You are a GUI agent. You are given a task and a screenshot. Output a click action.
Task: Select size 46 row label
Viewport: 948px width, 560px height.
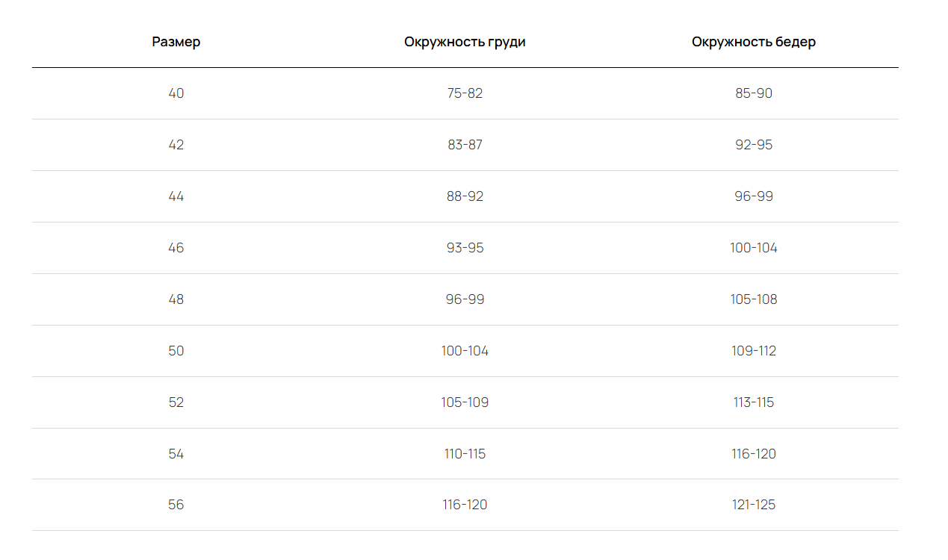coord(176,248)
